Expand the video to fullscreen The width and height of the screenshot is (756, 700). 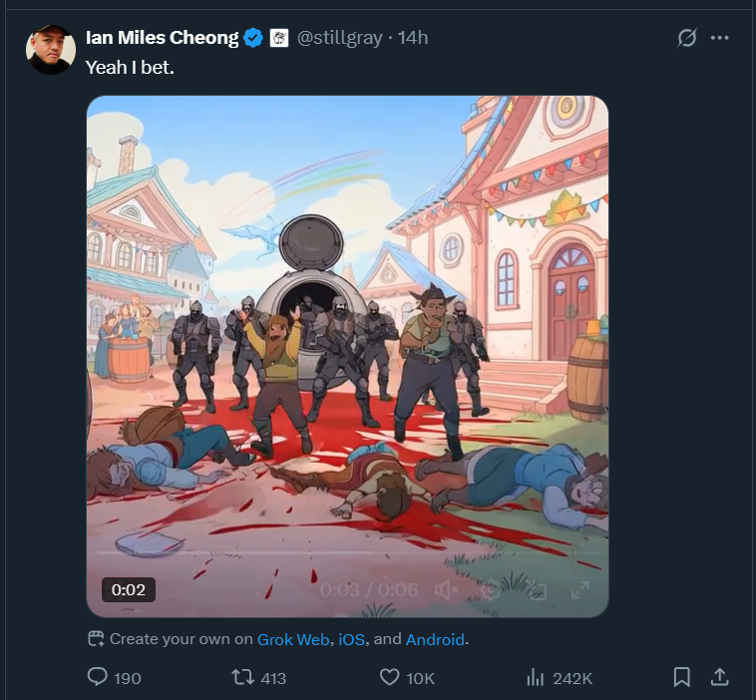(x=579, y=589)
